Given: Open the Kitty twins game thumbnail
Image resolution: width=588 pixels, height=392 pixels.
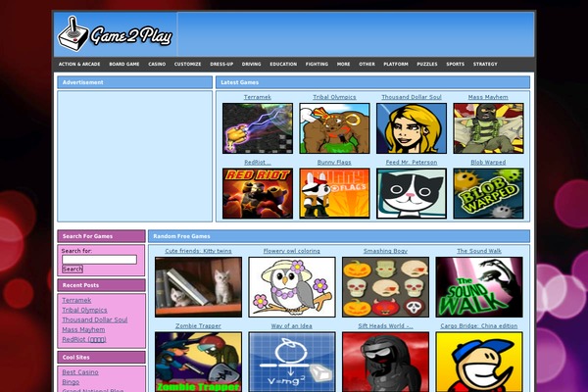Looking at the screenshot, I should [x=198, y=287].
